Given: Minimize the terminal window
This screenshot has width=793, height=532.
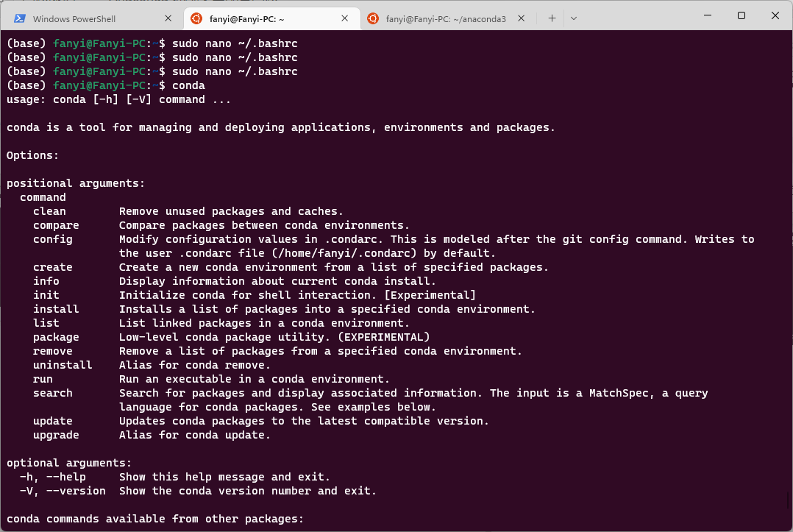Looking at the screenshot, I should [708, 15].
